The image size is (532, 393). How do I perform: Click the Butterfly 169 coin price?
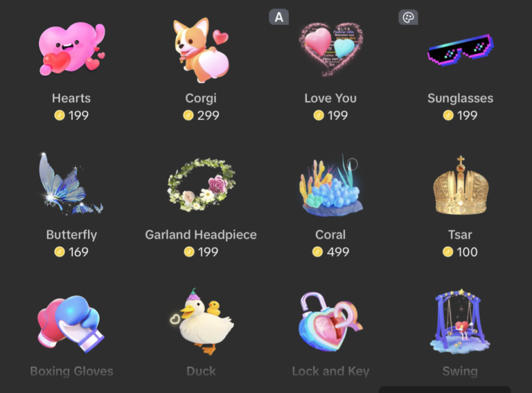point(71,252)
